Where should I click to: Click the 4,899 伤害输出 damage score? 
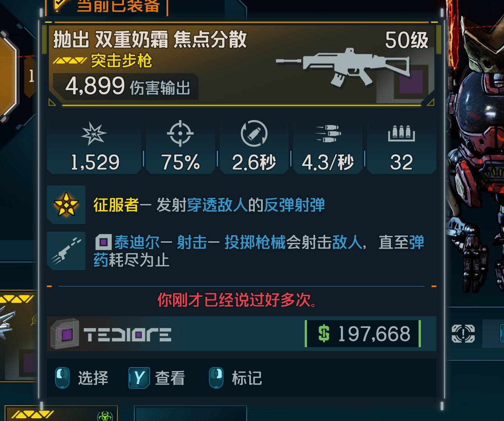pyautogui.click(x=127, y=86)
